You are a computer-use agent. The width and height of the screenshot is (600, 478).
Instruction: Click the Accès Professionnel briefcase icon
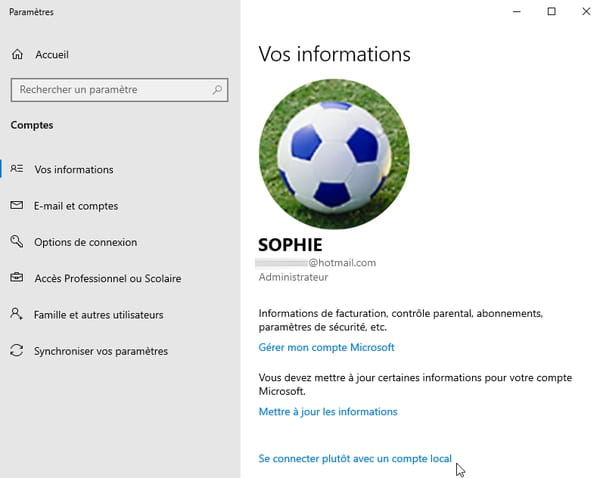click(x=16, y=277)
